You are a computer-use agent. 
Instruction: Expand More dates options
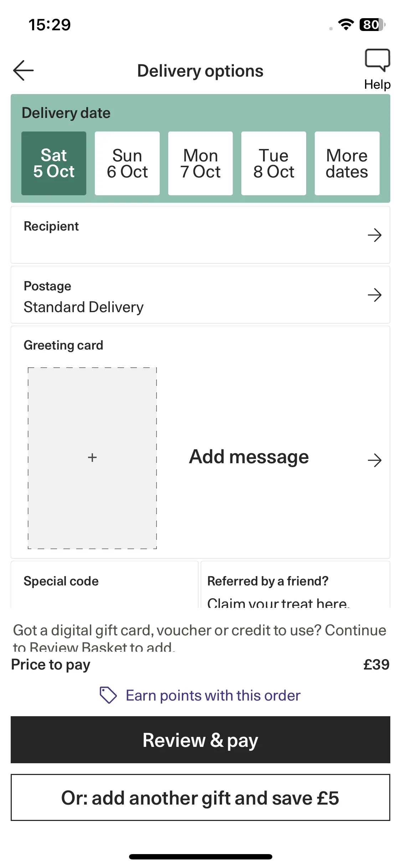(347, 163)
